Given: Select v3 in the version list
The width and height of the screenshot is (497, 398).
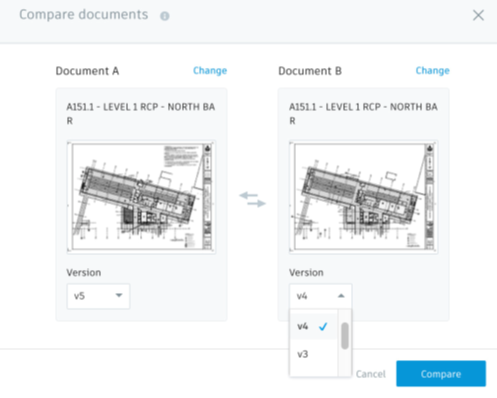Looking at the screenshot, I should pos(314,354).
